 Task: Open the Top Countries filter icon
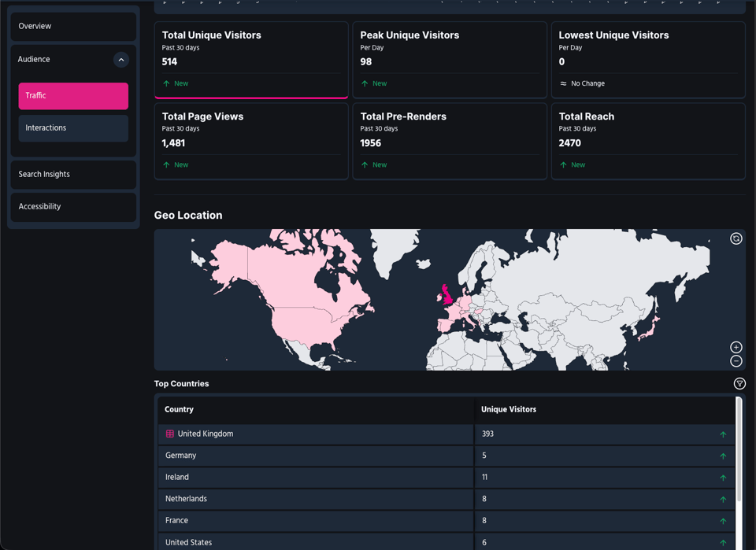739,383
